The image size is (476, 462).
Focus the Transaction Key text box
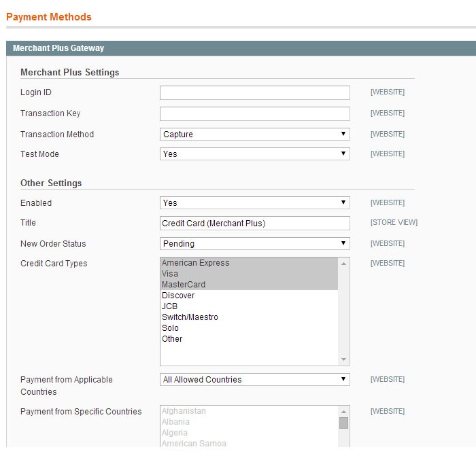255,113
